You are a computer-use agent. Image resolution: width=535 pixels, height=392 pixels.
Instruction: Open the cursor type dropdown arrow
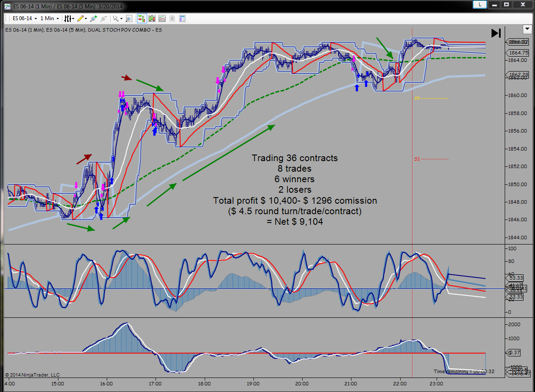click(121, 19)
